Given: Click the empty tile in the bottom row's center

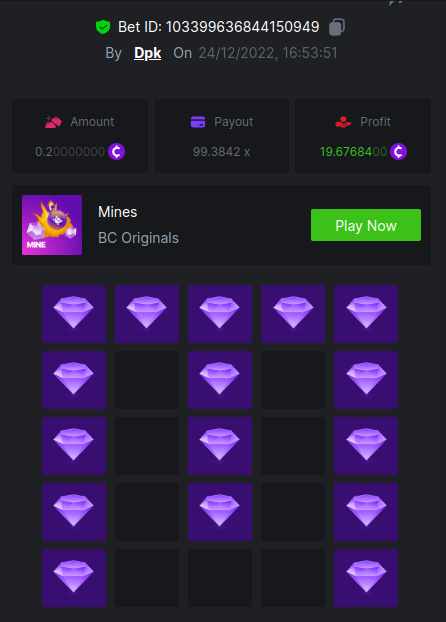Looking at the screenshot, I should coord(220,578).
